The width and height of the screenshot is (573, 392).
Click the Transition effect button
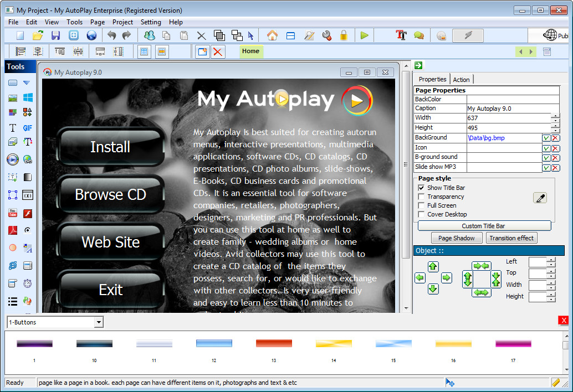[511, 238]
